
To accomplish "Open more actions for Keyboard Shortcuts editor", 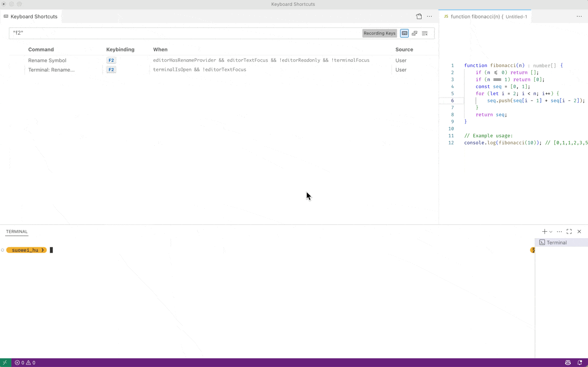I will 430,16.
